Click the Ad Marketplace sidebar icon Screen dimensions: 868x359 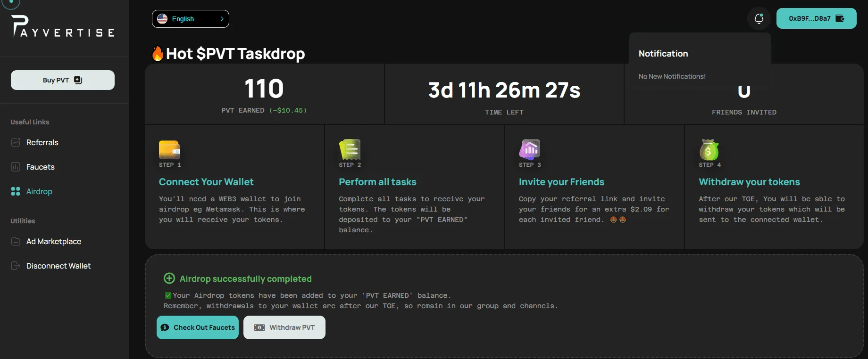(x=16, y=241)
